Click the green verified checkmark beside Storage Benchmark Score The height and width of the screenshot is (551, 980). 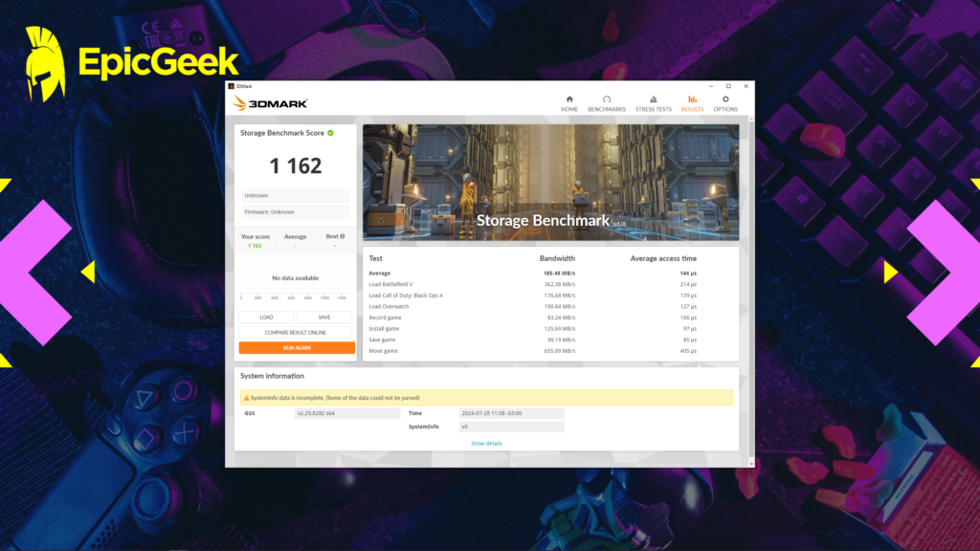click(330, 133)
